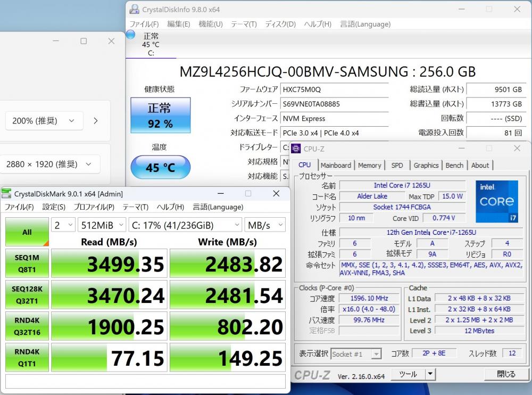Open 言語(Language) menu in CrystalDiskInfo
The image size is (532, 395).
point(365,24)
